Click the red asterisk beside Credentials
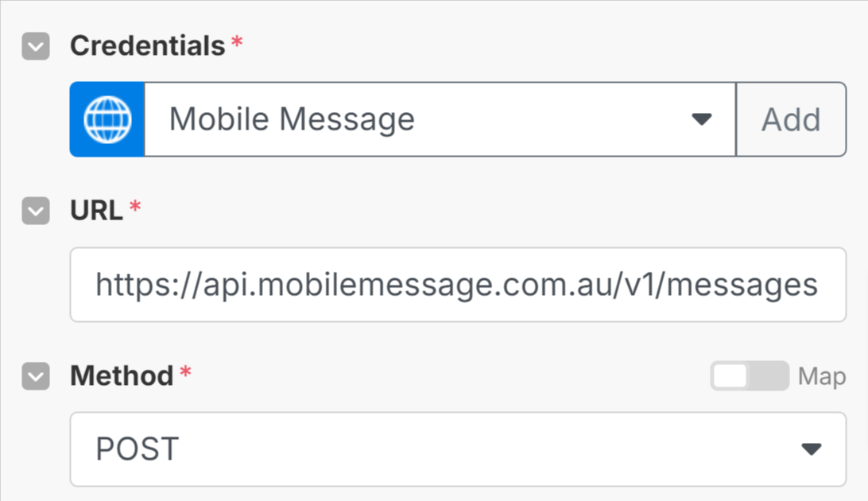The height and width of the screenshot is (501, 868). [x=237, y=44]
